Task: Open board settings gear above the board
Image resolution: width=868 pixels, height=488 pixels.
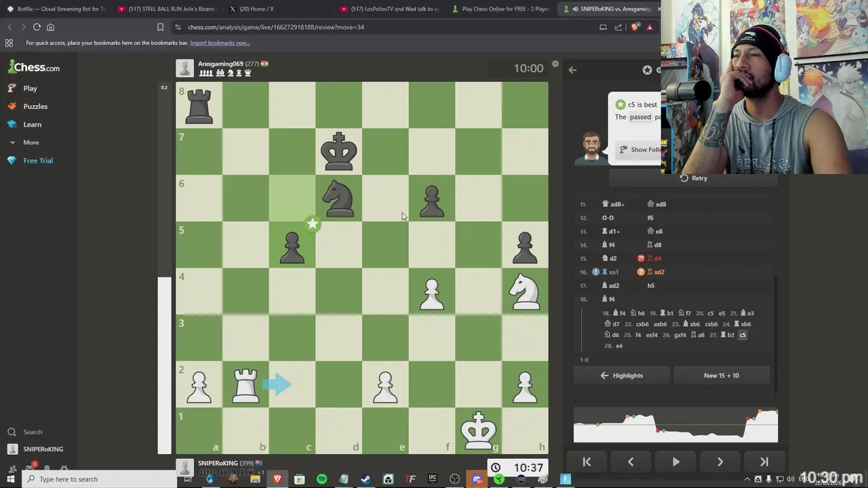Action: tap(555, 64)
